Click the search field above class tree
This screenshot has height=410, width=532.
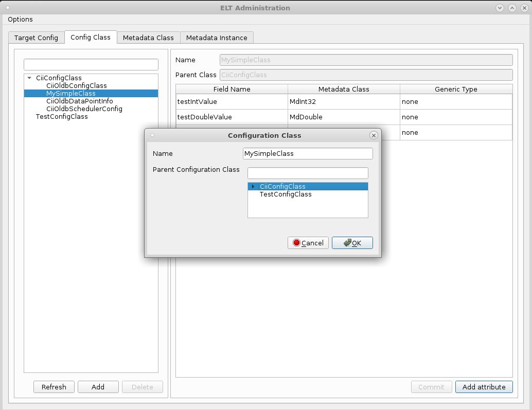91,64
